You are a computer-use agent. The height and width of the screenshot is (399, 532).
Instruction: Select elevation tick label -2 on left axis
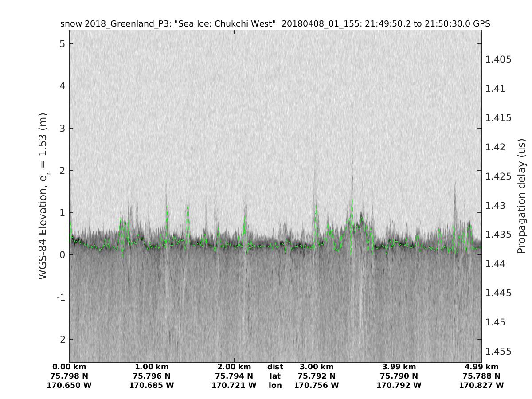(61, 340)
